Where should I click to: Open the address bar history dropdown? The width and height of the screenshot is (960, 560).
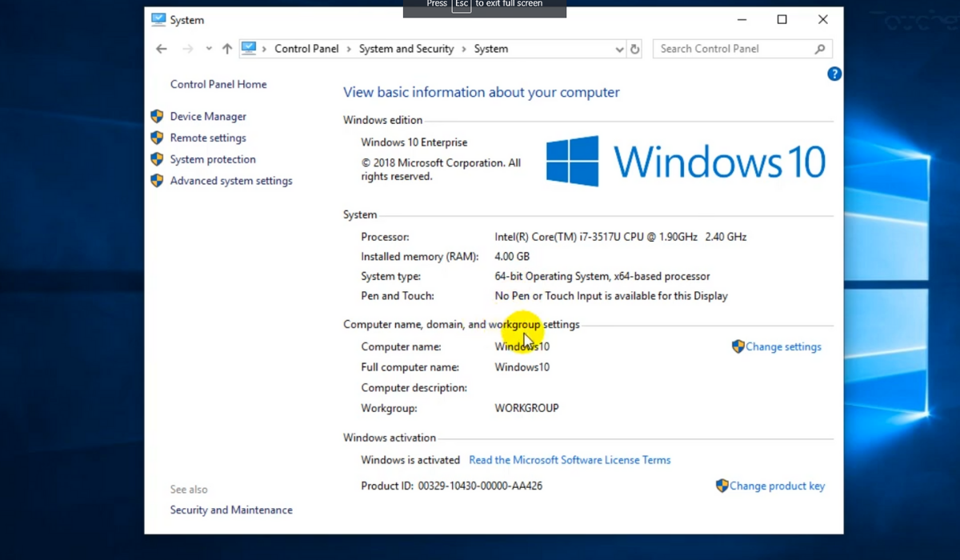click(x=619, y=49)
